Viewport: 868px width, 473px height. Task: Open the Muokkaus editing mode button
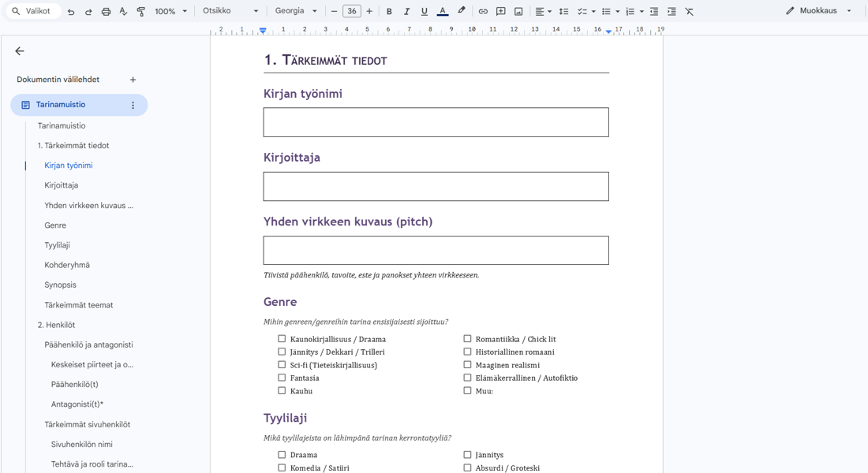[x=819, y=11]
